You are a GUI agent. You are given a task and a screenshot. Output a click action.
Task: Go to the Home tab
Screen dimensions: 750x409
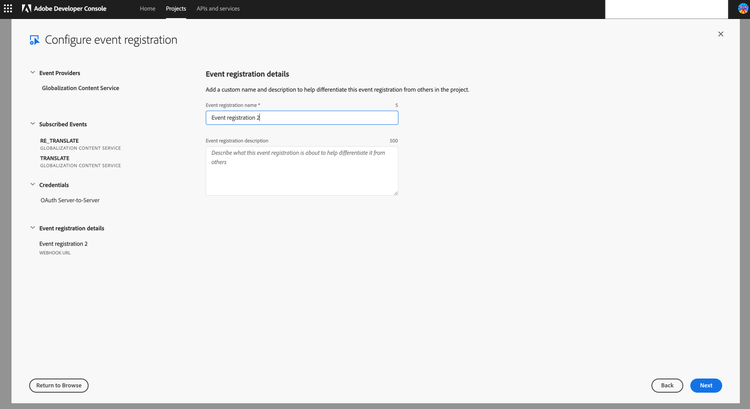[x=147, y=8]
